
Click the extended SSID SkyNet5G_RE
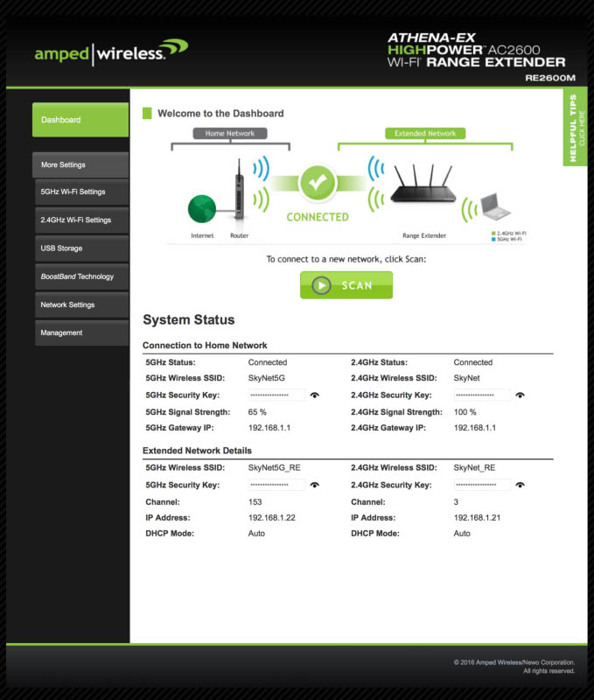pyautogui.click(x=275, y=468)
